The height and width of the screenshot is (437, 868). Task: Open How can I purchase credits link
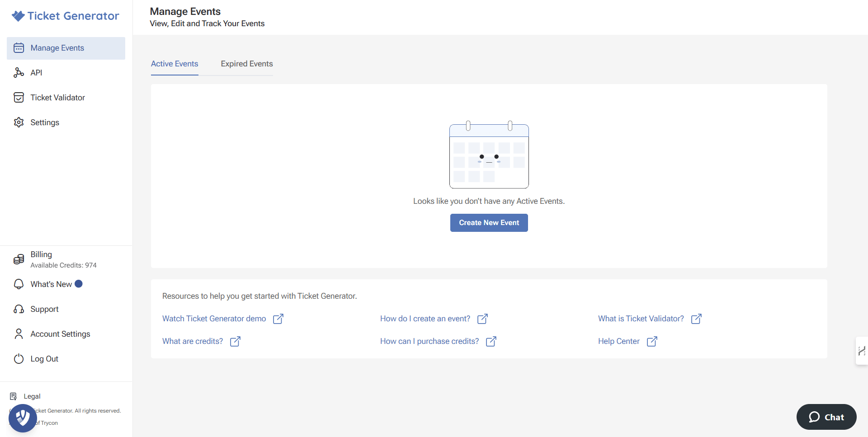click(x=429, y=341)
